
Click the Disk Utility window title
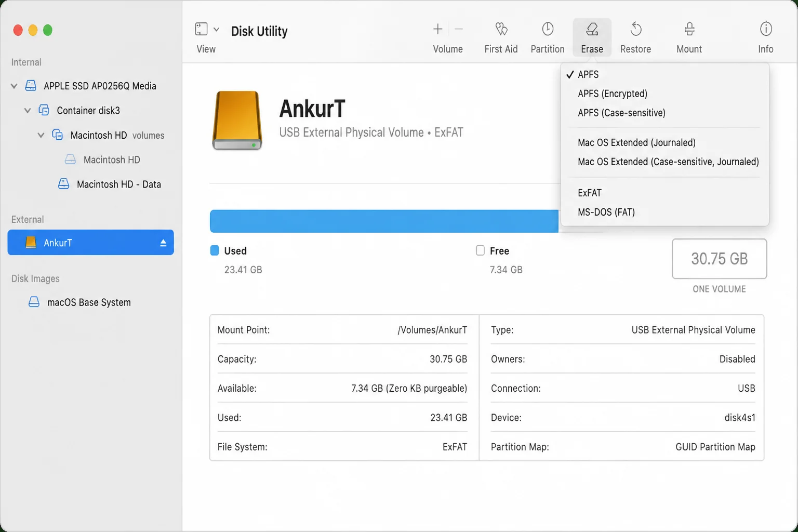(259, 31)
